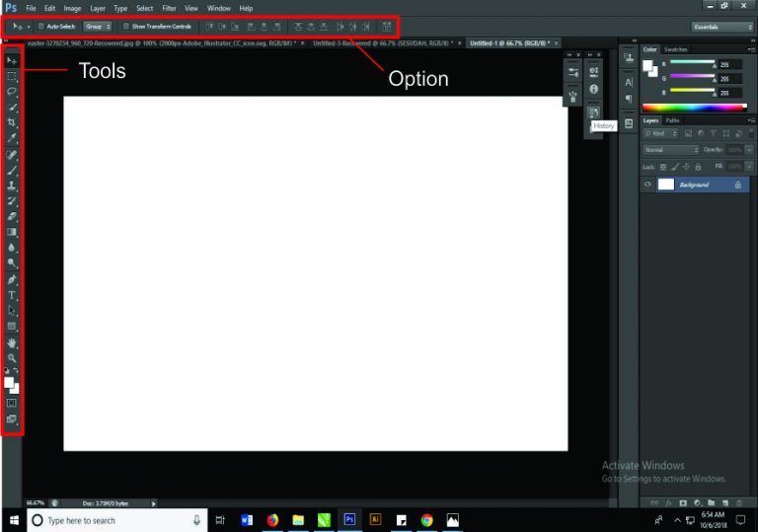The image size is (758, 532).
Task: Open the History panel icon
Action: pyautogui.click(x=593, y=112)
